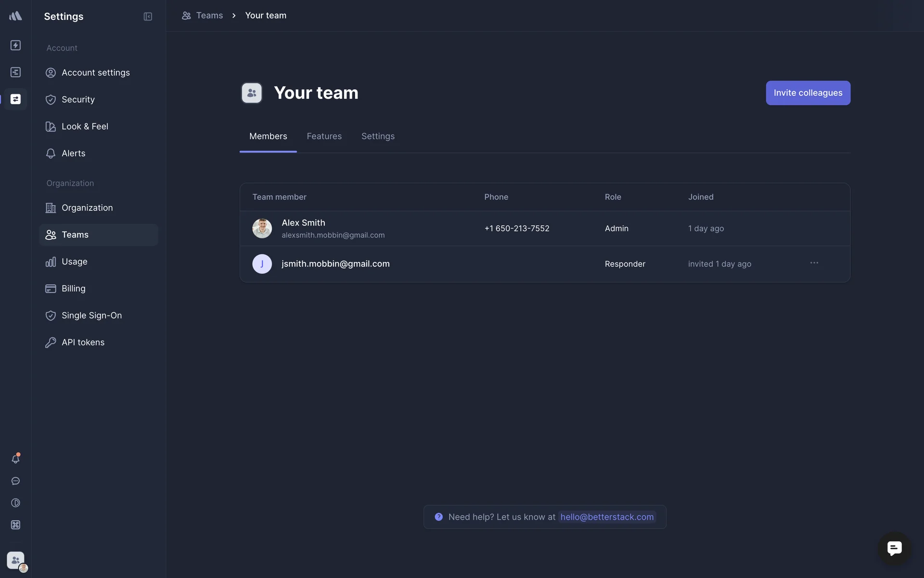Open the lightning bolt icon in left rail
Screen dimensions: 924x578
point(15,45)
